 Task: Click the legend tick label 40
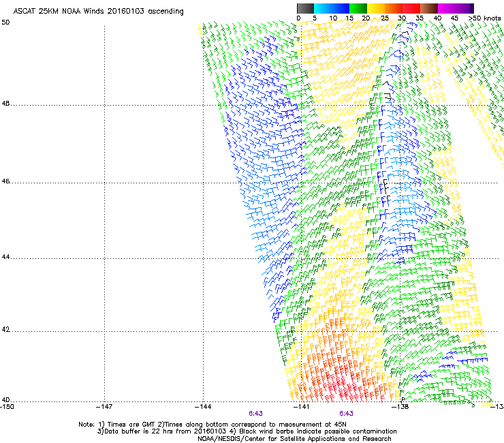pos(437,18)
